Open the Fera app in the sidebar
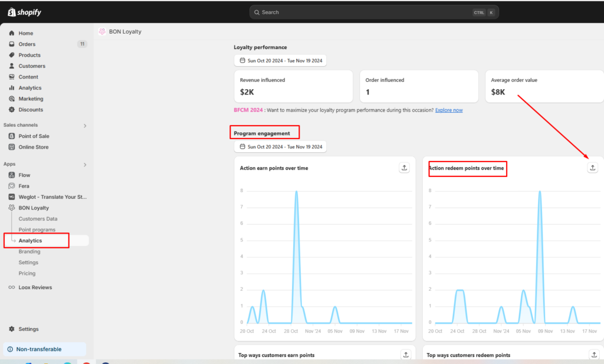The height and width of the screenshot is (364, 604). click(x=24, y=186)
